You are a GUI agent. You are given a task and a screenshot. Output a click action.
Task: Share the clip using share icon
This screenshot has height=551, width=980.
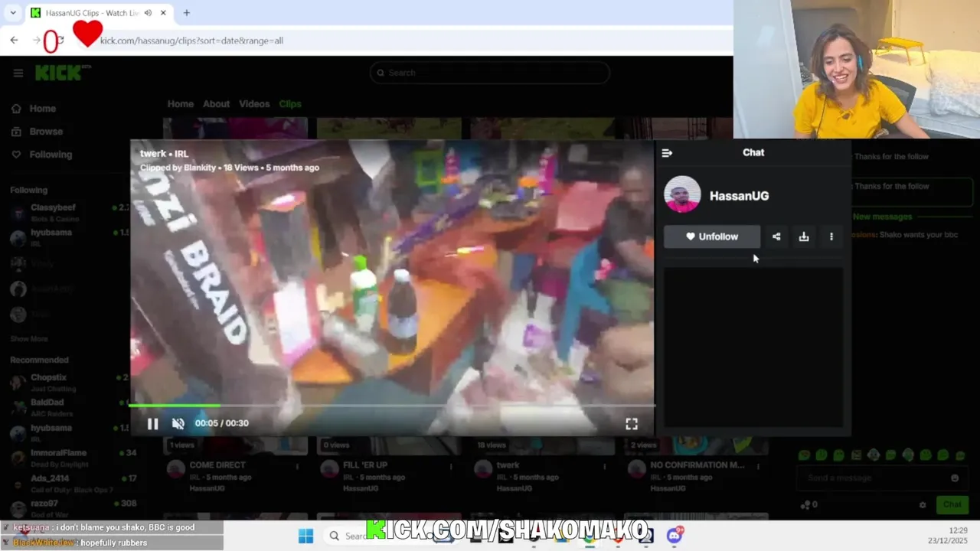pyautogui.click(x=776, y=236)
